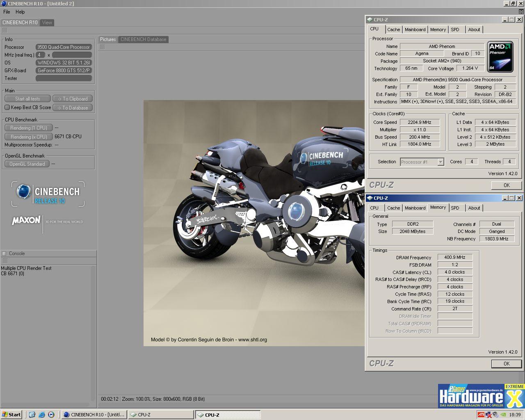
Task: Switch to the CINEBENCH Database tab
Action: [x=144, y=39]
